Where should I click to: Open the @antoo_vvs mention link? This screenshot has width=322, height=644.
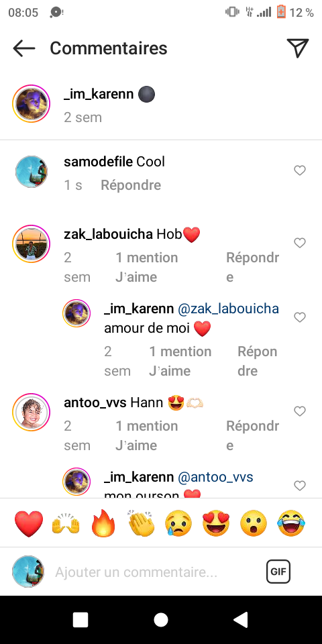(x=215, y=477)
